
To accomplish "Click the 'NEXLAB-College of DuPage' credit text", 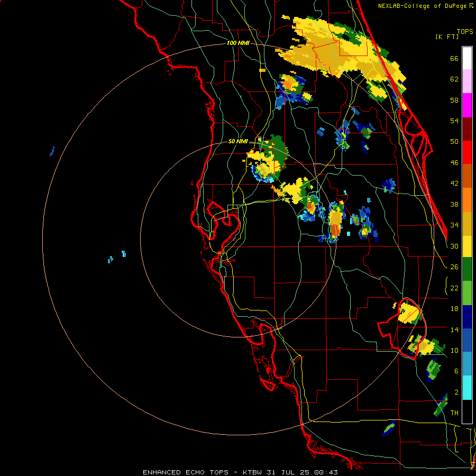I will [x=422, y=6].
